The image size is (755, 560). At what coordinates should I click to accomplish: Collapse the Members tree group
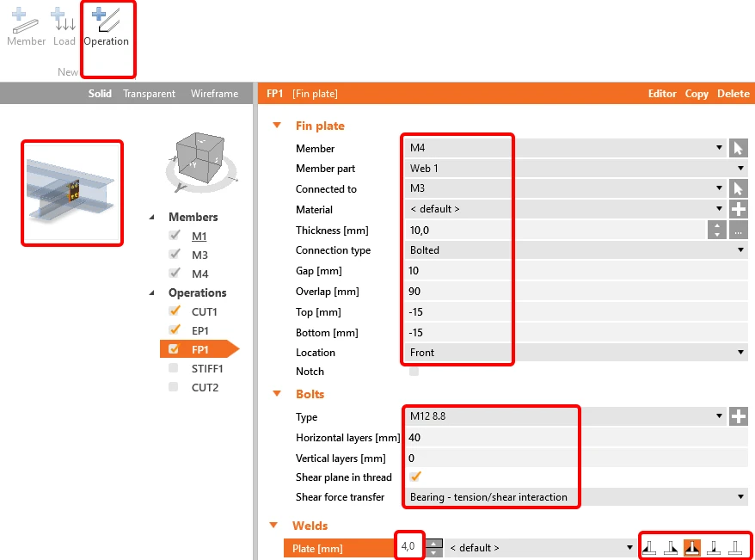coord(152,217)
